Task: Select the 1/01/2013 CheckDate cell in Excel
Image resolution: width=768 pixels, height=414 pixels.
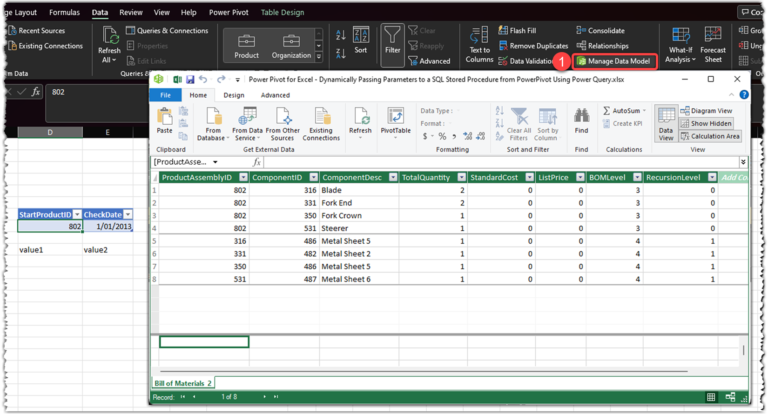Action: tap(108, 226)
